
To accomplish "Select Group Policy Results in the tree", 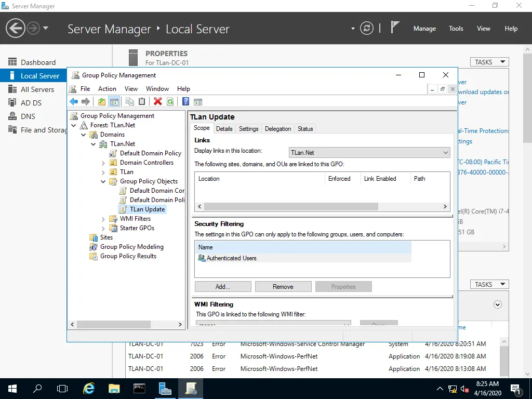I will 128,256.
